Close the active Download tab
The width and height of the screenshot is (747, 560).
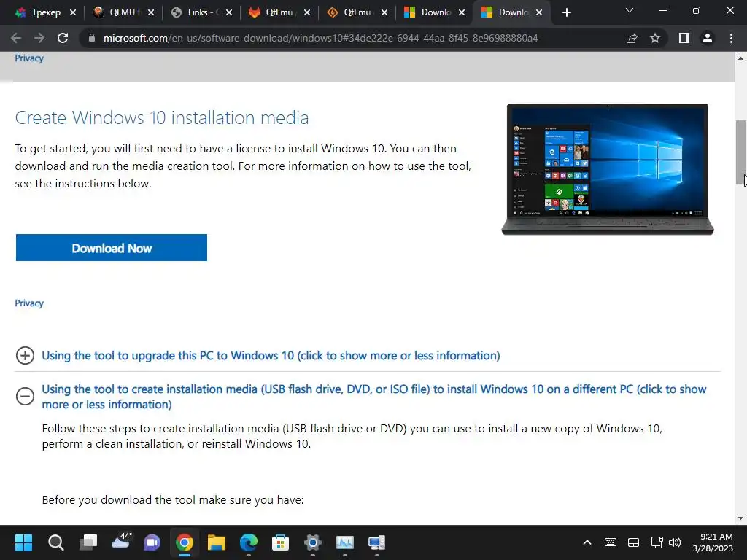[x=539, y=13]
